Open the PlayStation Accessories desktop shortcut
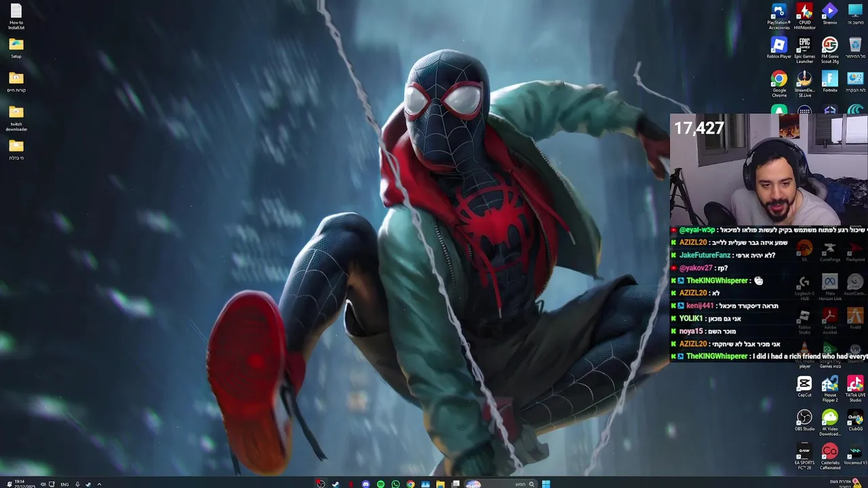868x488 pixels. 778,16
